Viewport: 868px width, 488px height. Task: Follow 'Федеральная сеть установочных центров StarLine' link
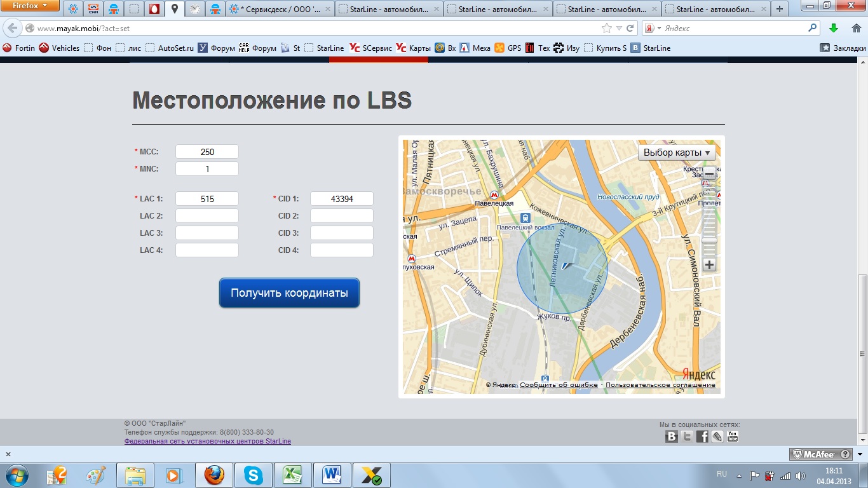pos(208,441)
